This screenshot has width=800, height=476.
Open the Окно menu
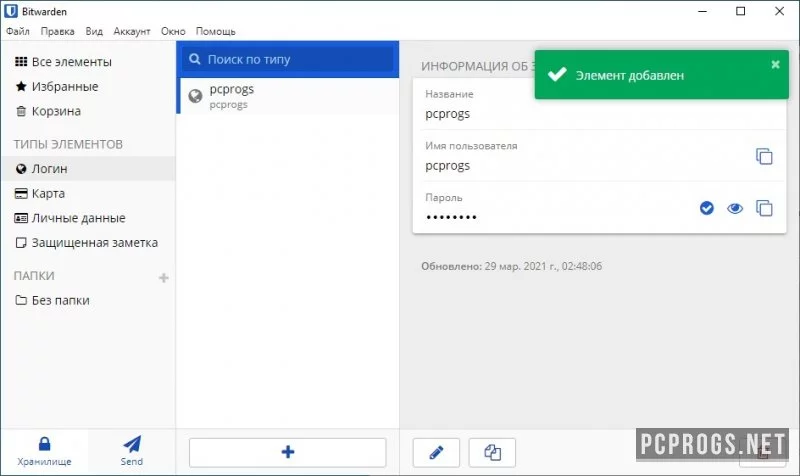coord(173,32)
